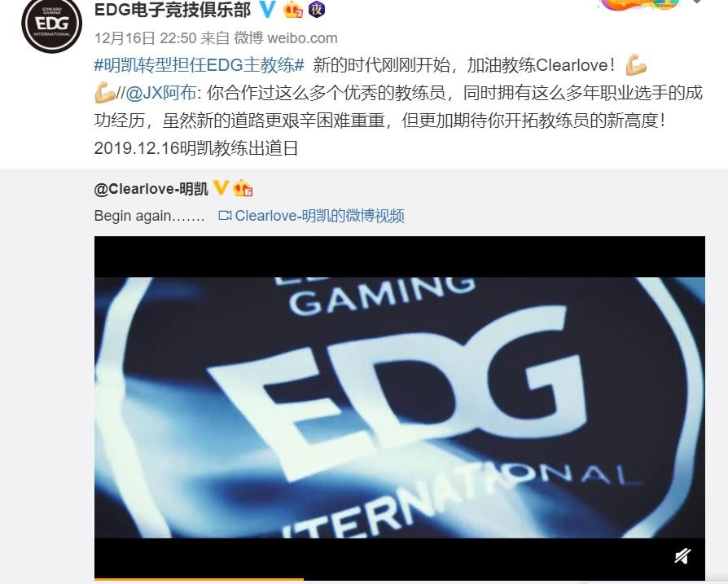728x584 pixels.
Task: Open @Clearlove-明凯 original poster name
Action: (151, 189)
